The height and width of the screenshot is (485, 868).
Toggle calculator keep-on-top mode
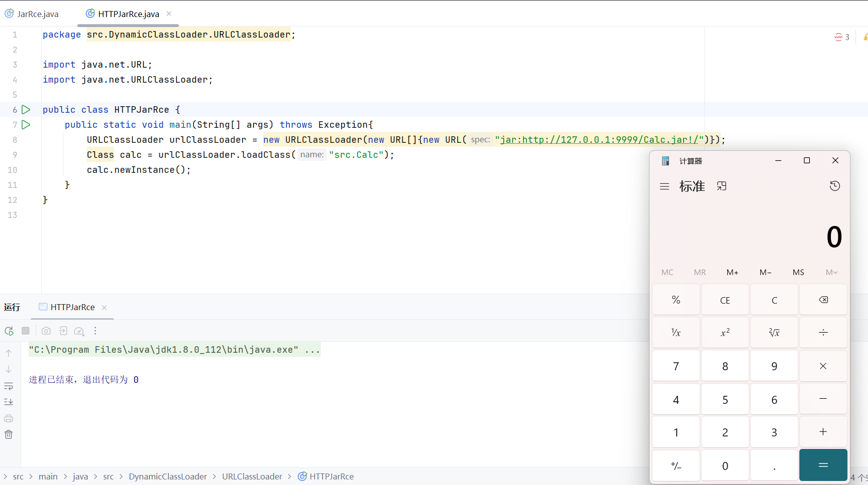click(x=722, y=186)
